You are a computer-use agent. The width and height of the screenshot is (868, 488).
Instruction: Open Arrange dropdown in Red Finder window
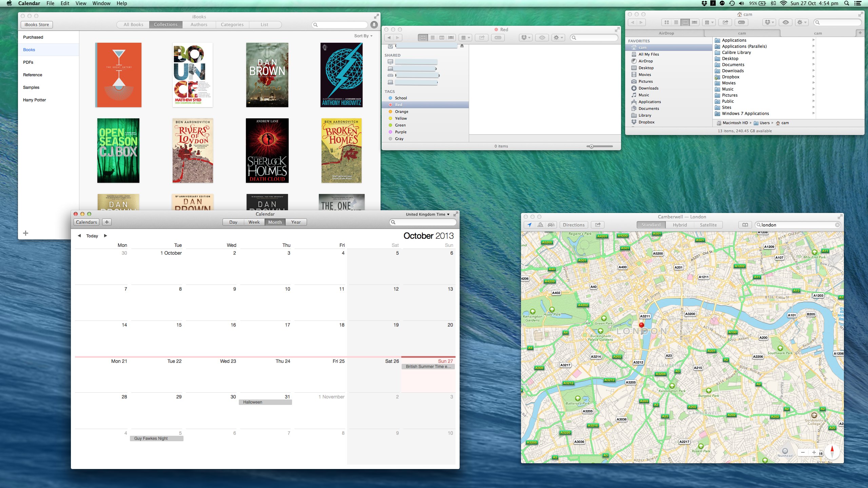pyautogui.click(x=465, y=38)
